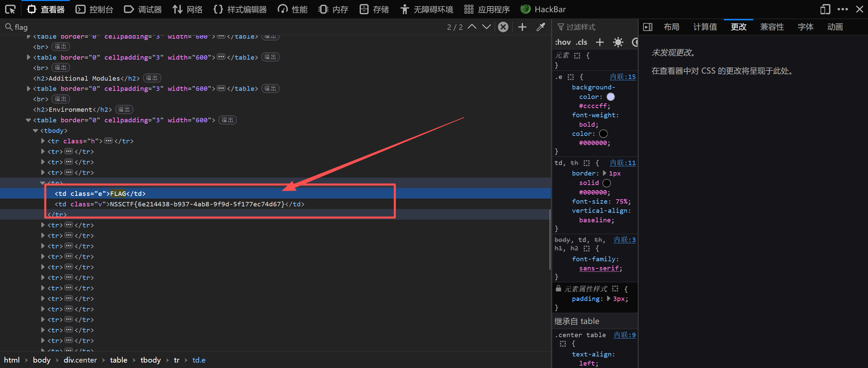This screenshot has height=368, width=868.
Task: Click the element picker icon
Action: coord(10,9)
